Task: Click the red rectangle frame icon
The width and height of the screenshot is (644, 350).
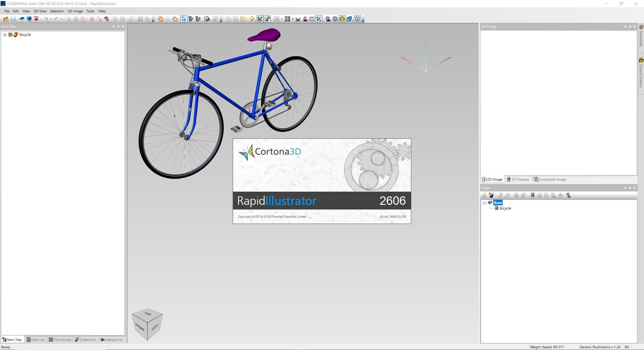Action: pyautogui.click(x=312, y=19)
